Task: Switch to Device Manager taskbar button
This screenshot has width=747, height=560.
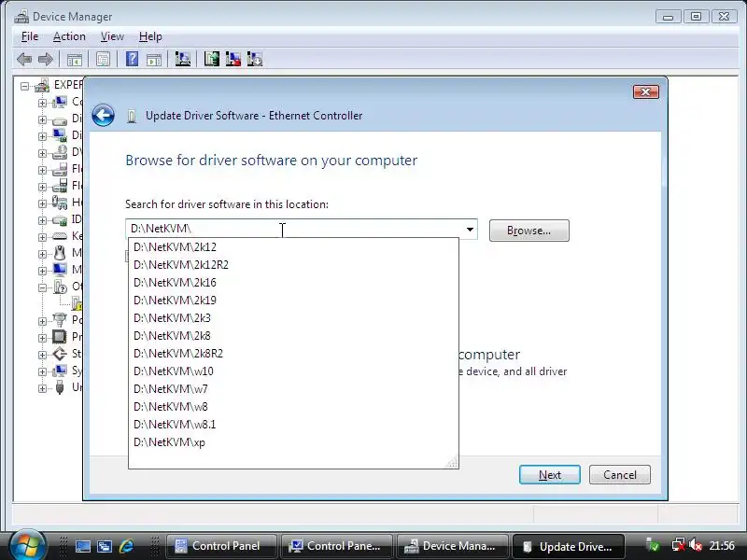Action: (x=451, y=546)
